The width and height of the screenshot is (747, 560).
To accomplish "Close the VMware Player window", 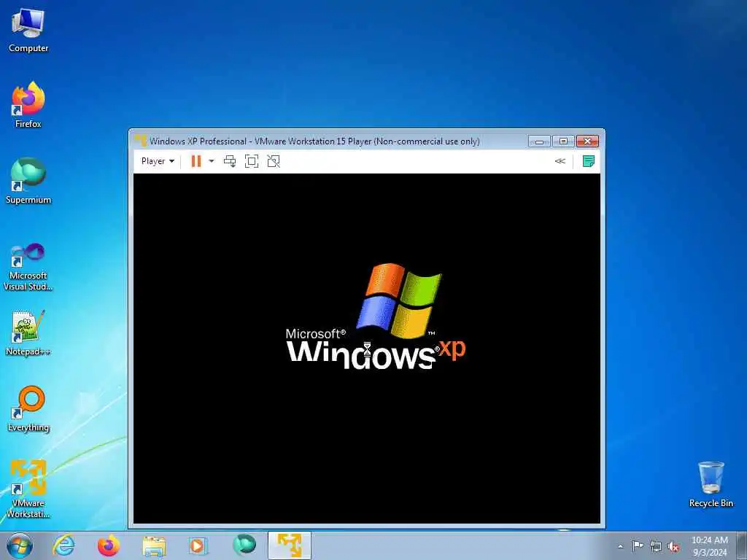I will 587,141.
